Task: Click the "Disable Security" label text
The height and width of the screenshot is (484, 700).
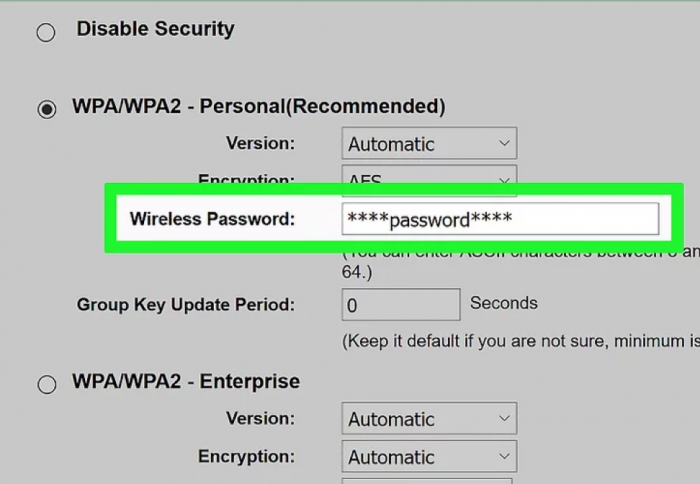Action: click(x=155, y=29)
